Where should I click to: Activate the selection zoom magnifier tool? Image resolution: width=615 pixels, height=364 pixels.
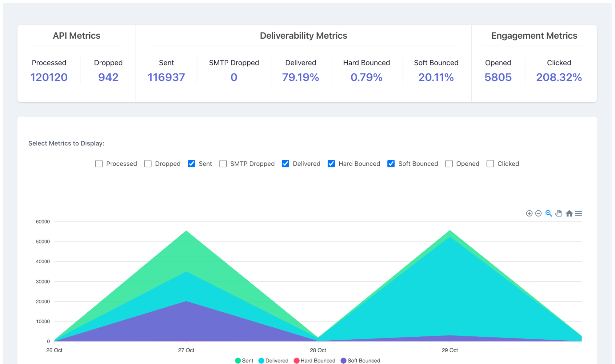(548, 213)
